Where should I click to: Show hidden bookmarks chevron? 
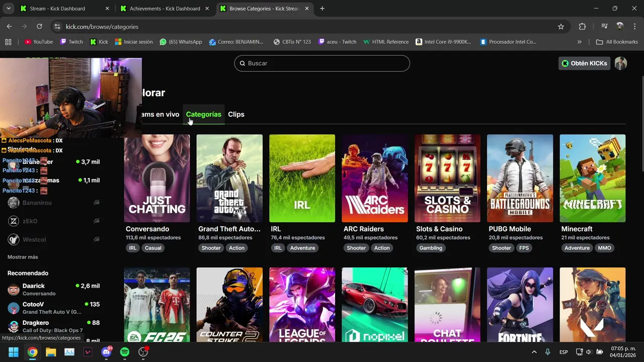click(x=579, y=42)
